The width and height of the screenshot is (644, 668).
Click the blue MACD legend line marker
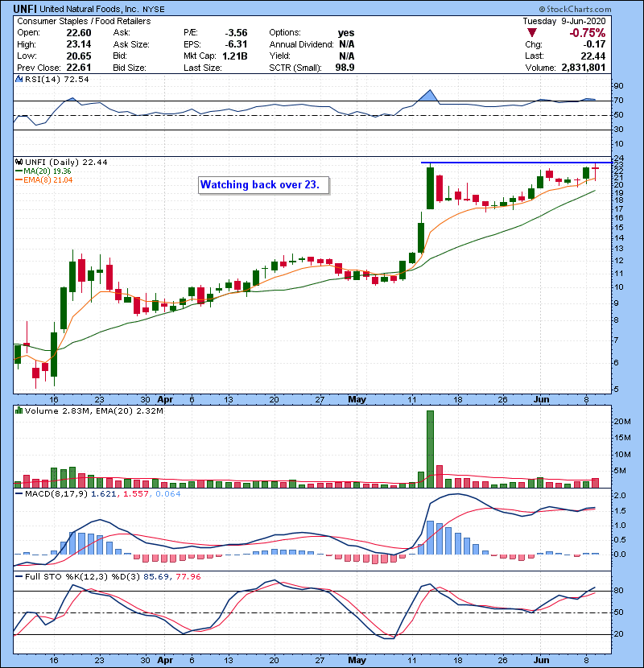click(x=19, y=494)
